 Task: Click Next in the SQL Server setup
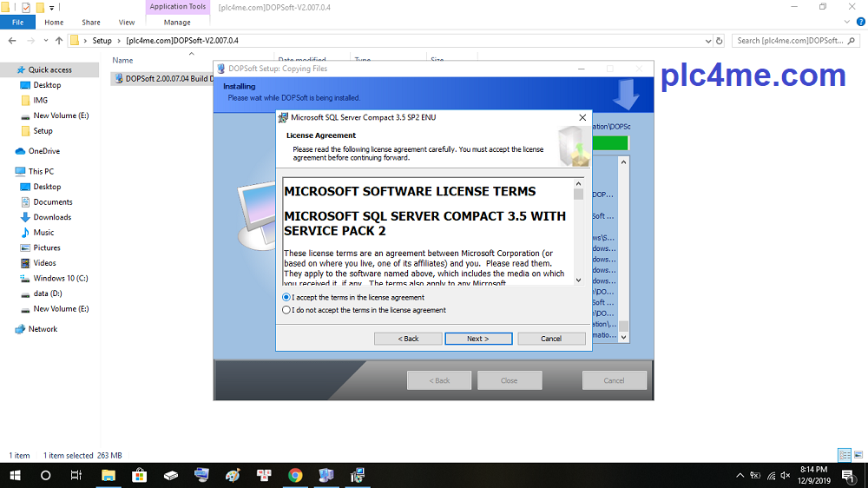pyautogui.click(x=478, y=339)
